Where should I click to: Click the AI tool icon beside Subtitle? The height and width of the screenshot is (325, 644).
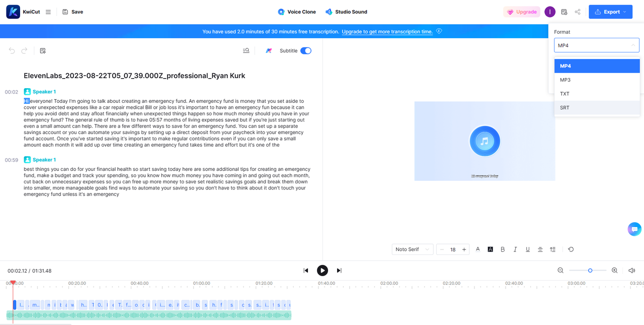269,50
